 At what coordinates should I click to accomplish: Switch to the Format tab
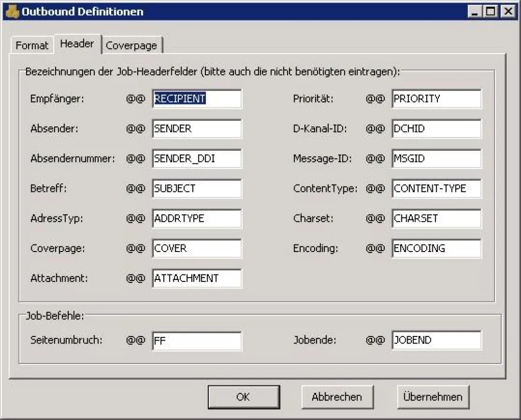coord(31,45)
